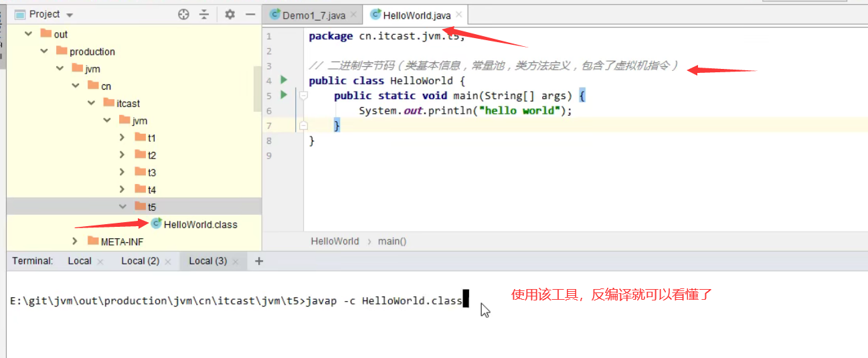This screenshot has width=868, height=358.
Task: Select the t5 folder row
Action: pyautogui.click(x=134, y=207)
